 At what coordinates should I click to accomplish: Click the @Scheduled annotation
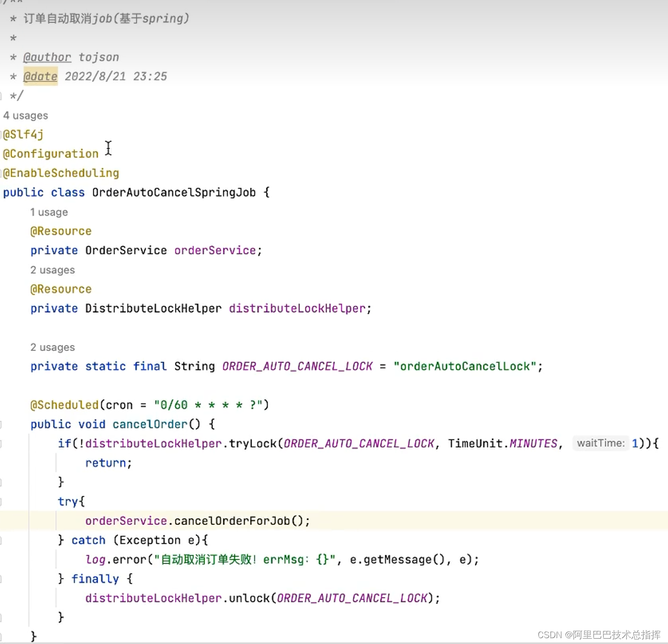tap(64, 405)
